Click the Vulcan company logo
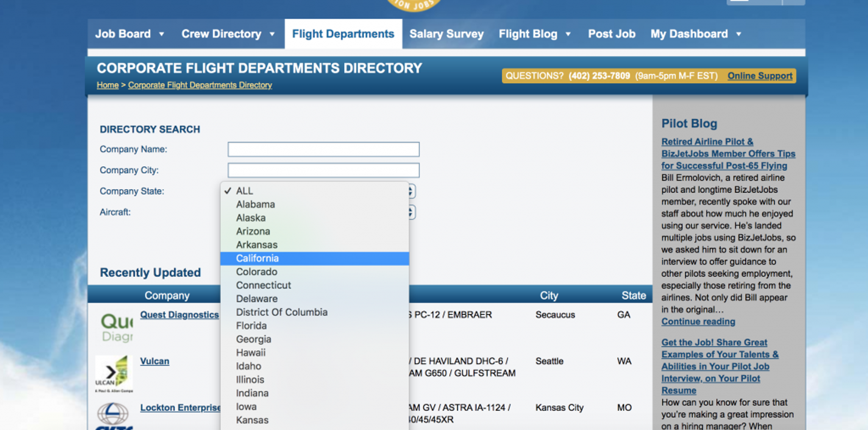The height and width of the screenshot is (430, 868). coord(114,374)
